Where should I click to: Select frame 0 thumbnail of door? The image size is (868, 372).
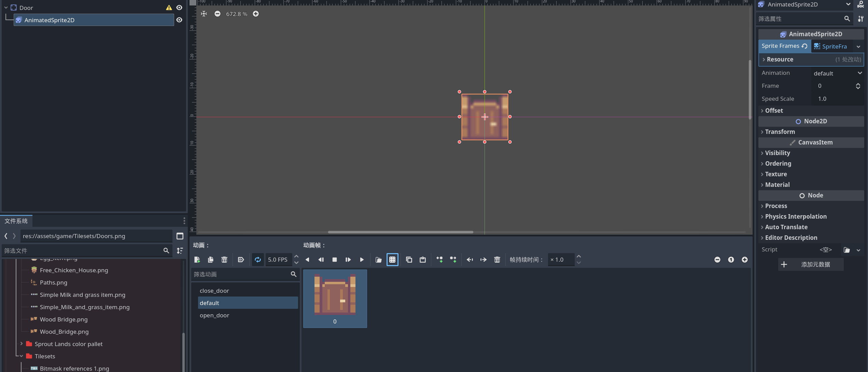click(335, 298)
